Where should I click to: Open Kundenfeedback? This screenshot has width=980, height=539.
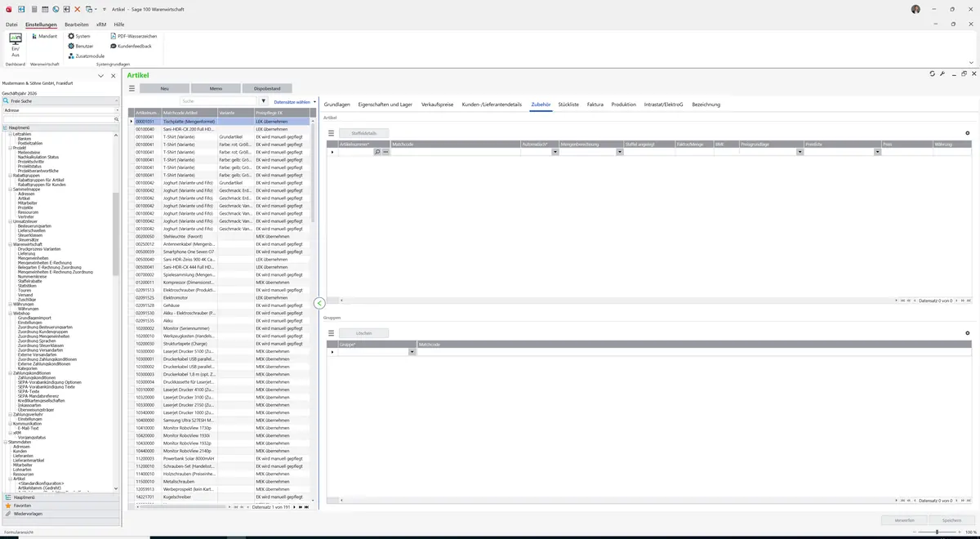(x=131, y=46)
